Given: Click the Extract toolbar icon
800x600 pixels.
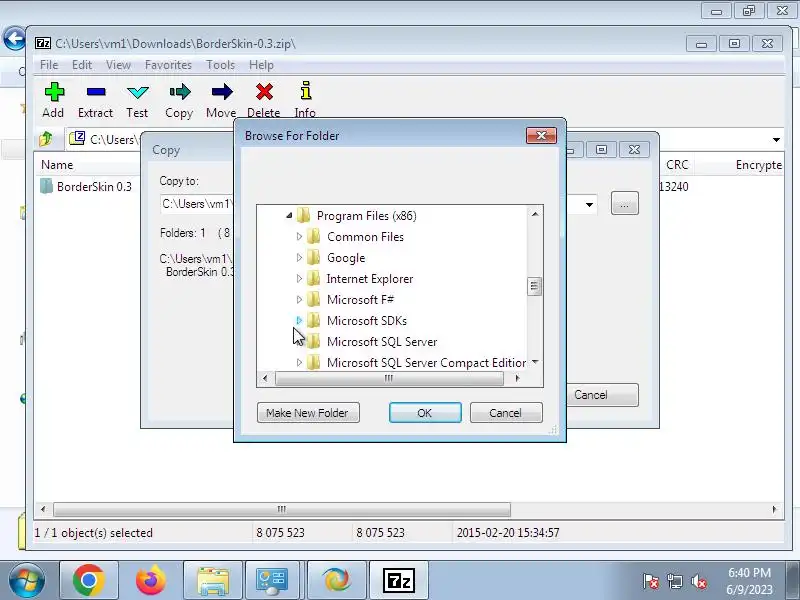Looking at the screenshot, I should click(96, 92).
